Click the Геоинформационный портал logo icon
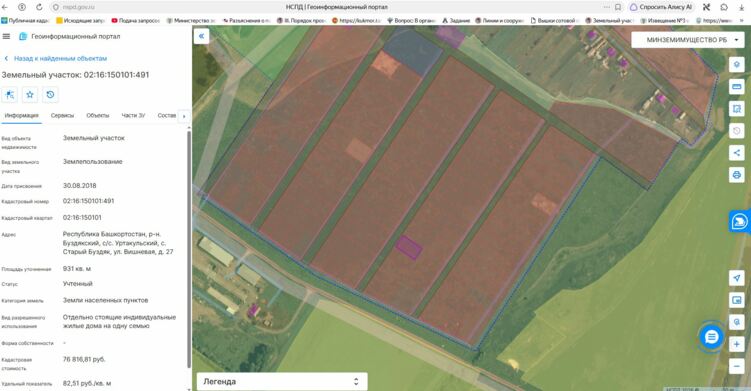The width and height of the screenshot is (751, 391). [23, 36]
